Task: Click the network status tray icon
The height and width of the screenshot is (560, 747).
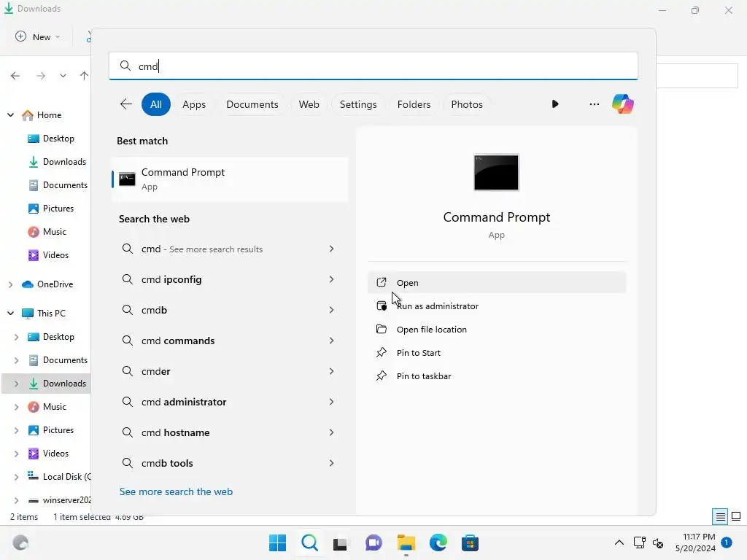Action: (639, 542)
